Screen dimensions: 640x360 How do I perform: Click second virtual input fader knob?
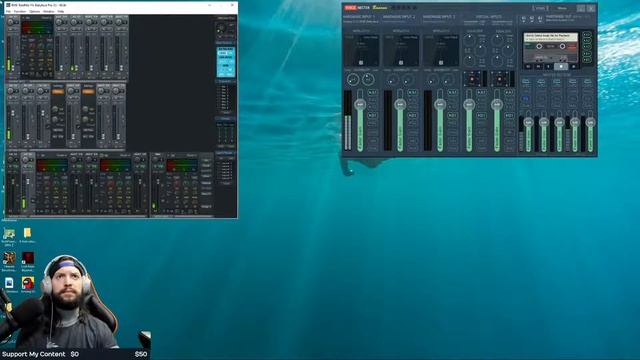(497, 104)
